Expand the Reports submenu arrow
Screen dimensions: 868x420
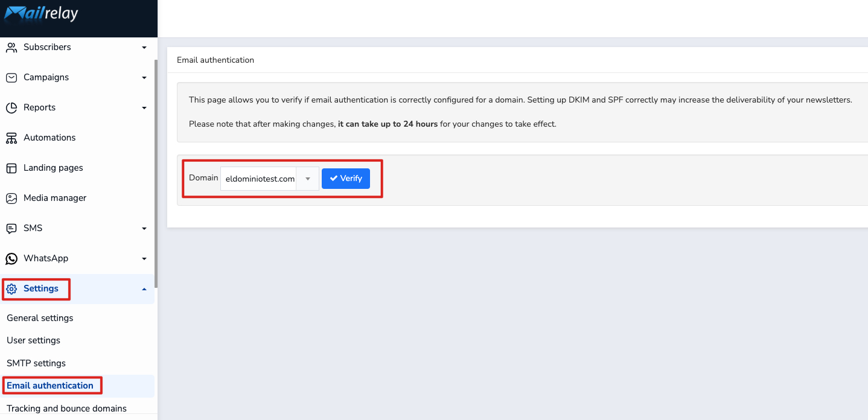tap(144, 108)
